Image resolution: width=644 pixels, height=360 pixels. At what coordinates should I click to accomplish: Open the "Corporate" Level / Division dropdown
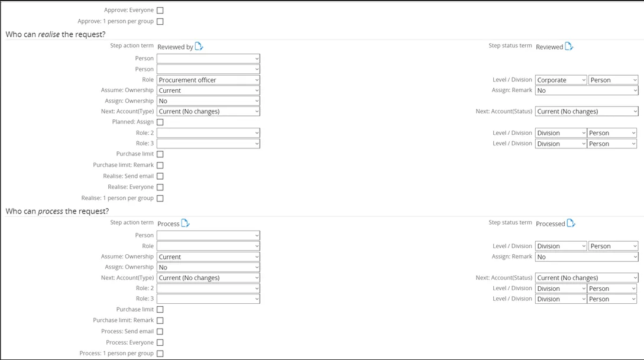click(561, 80)
